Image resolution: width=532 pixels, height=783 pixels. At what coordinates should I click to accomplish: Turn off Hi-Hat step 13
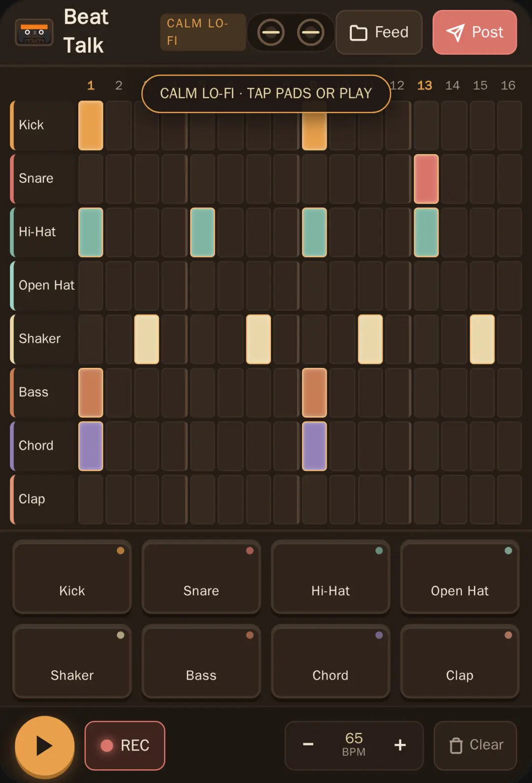pos(426,232)
